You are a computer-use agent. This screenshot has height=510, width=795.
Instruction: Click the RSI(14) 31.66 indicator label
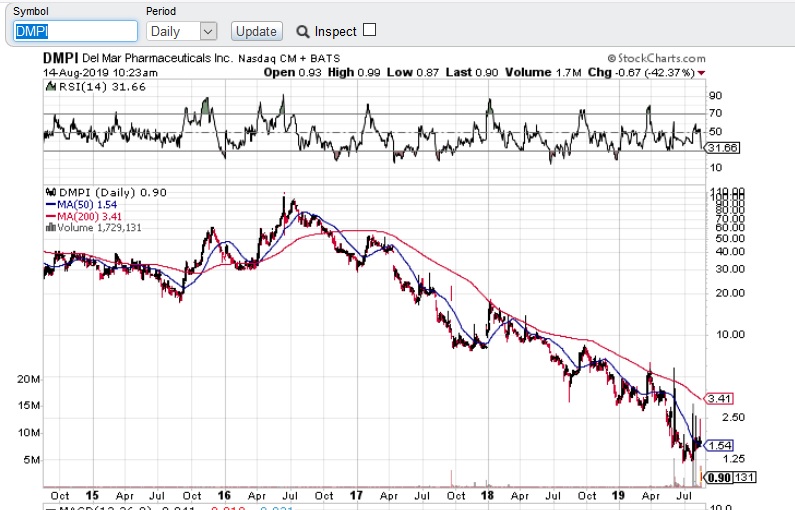(96, 87)
